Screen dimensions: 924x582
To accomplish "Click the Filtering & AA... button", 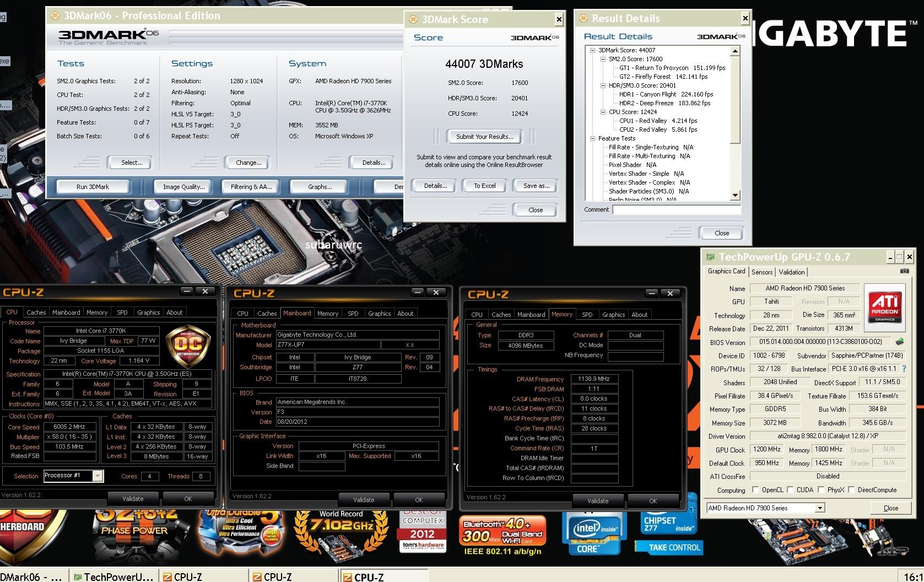I will click(251, 187).
